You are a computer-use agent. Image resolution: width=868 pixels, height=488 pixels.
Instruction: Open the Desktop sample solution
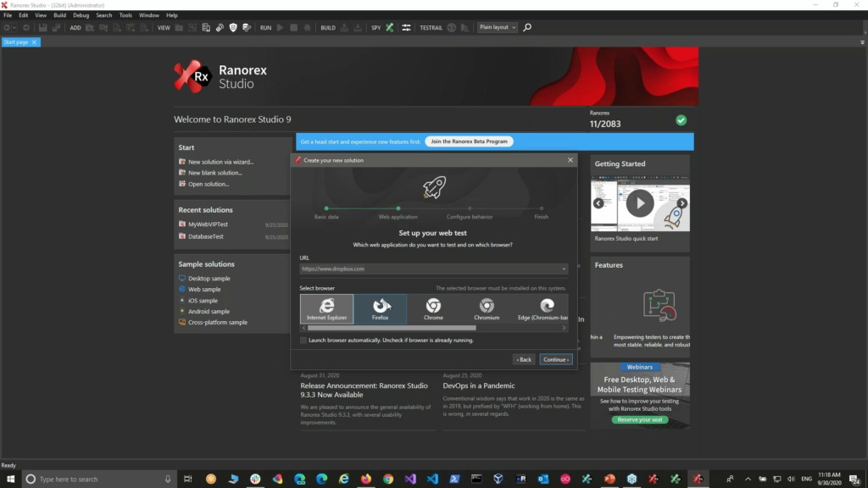(209, 278)
